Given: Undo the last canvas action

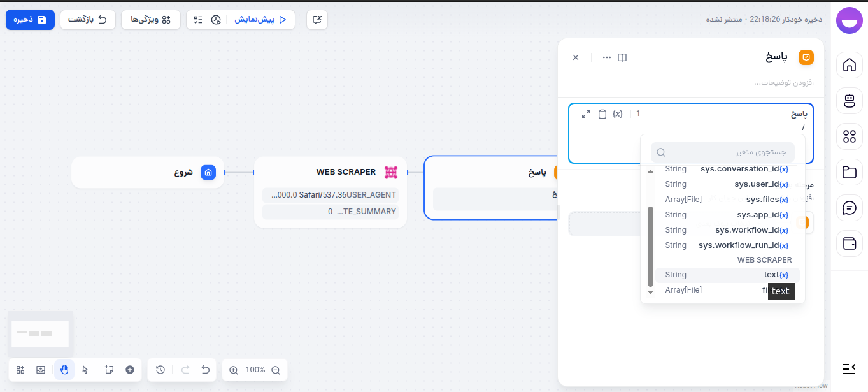Looking at the screenshot, I should pos(205,370).
